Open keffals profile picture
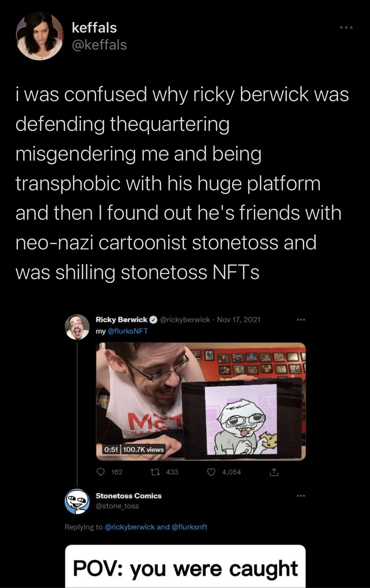This screenshot has width=370, height=588. tap(40, 36)
